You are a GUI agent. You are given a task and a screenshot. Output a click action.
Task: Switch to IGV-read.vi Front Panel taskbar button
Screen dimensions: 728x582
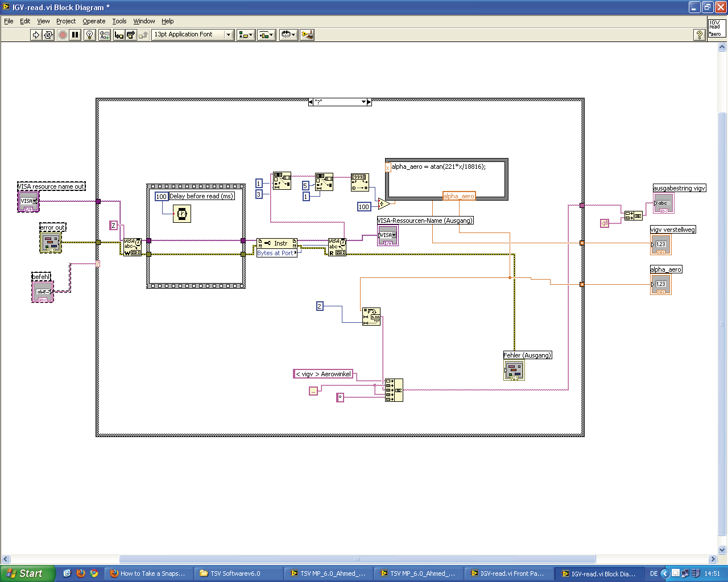tap(508, 573)
